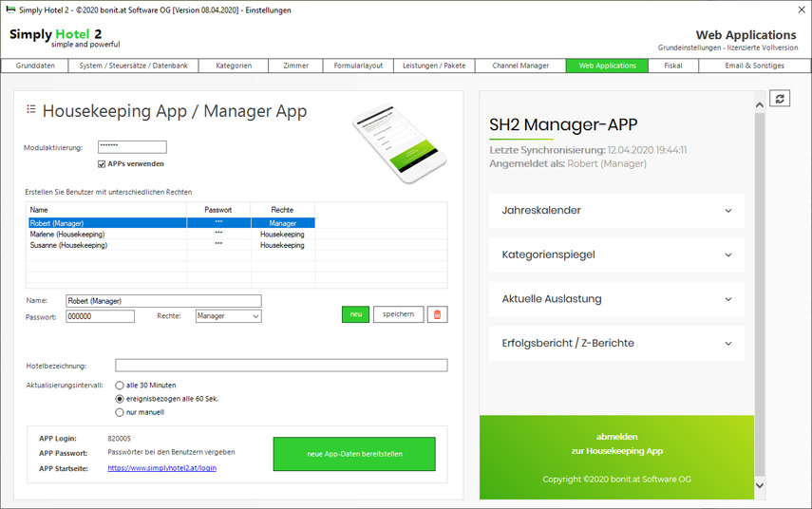812x509 pixels.
Task: Open the Rechte dropdown showing Manager
Action: 228,316
